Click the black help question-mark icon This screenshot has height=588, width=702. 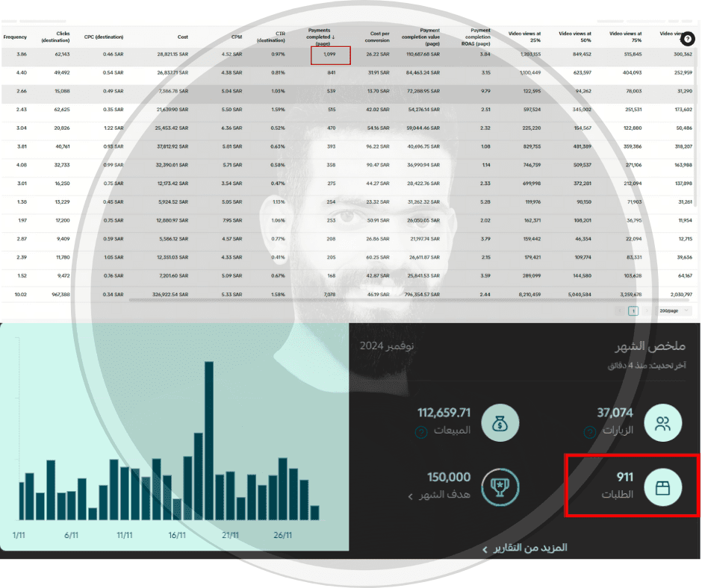(x=687, y=39)
